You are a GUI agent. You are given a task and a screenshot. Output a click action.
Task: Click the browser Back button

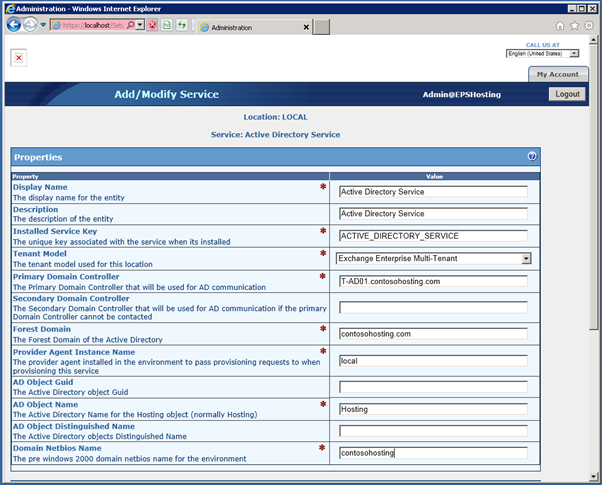pyautogui.click(x=14, y=24)
